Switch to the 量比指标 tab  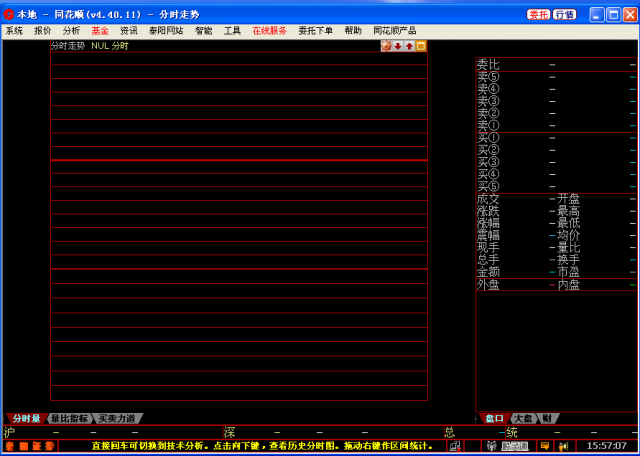[70, 418]
